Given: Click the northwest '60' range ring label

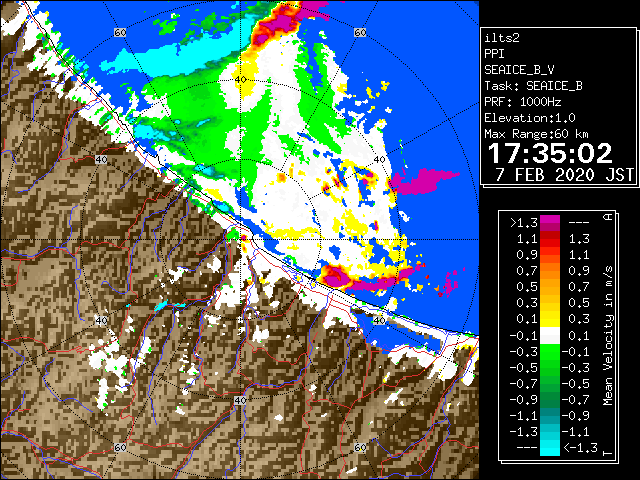Looking at the screenshot, I should [120, 33].
